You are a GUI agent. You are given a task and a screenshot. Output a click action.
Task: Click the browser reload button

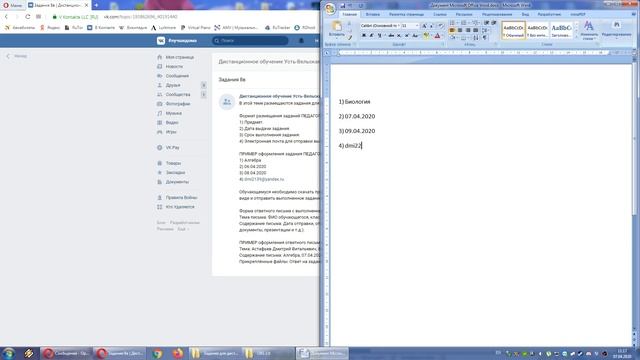tap(27, 17)
